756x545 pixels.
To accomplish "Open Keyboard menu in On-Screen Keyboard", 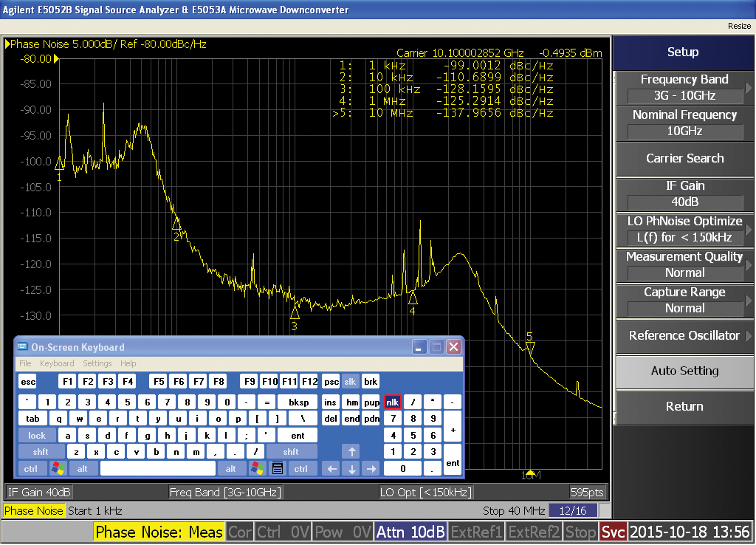I will pos(57,363).
